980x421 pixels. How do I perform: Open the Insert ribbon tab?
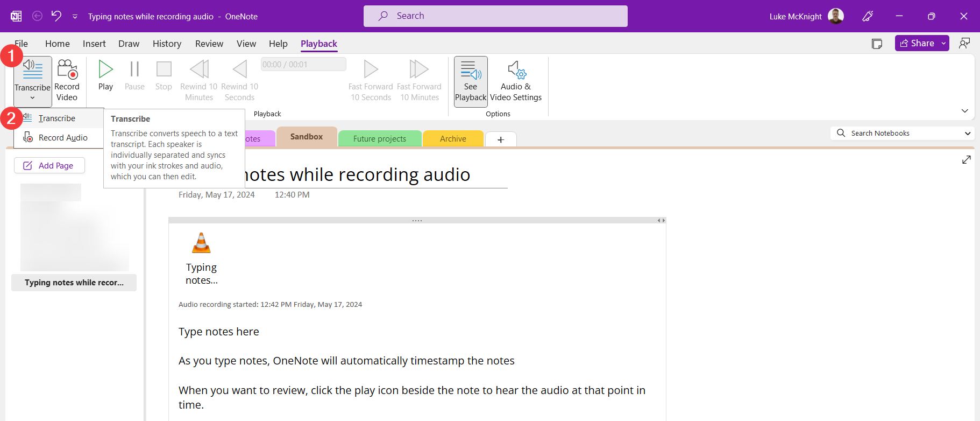94,44
